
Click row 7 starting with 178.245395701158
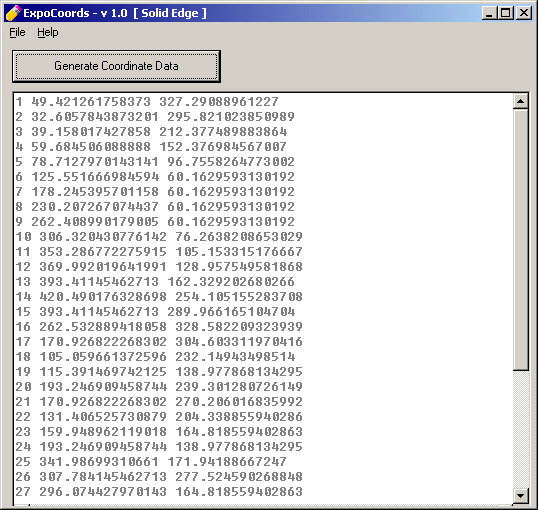[155, 192]
